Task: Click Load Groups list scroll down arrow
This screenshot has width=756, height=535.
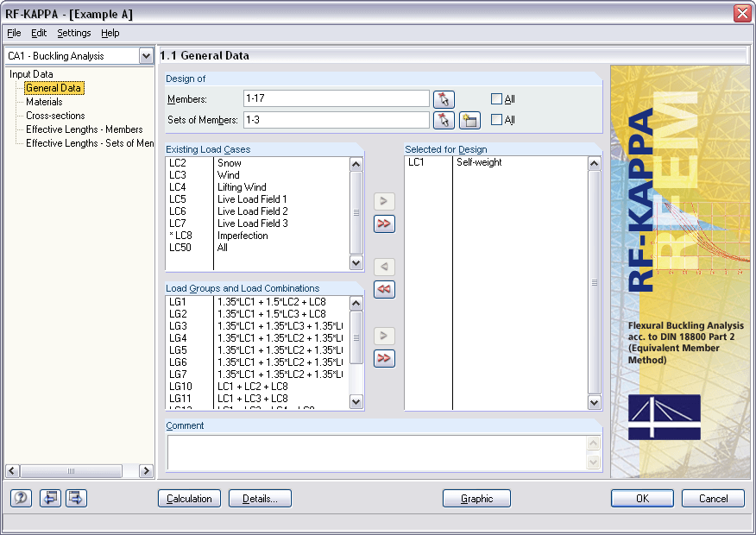Action: (356, 401)
